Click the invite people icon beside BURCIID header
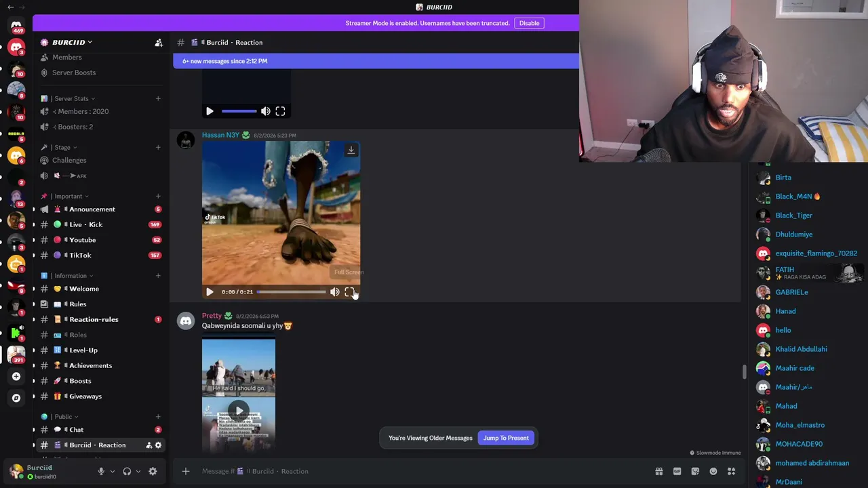 click(x=159, y=42)
